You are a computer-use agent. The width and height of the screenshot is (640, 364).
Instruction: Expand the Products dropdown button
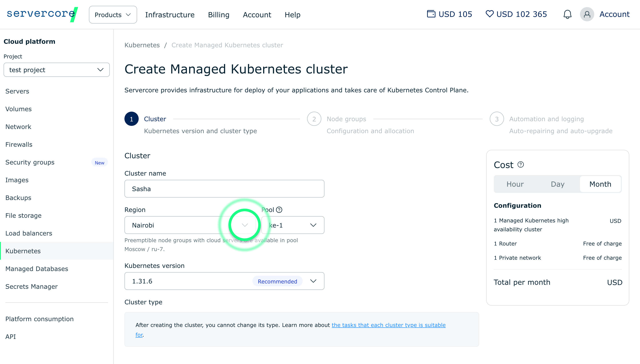pyautogui.click(x=113, y=15)
